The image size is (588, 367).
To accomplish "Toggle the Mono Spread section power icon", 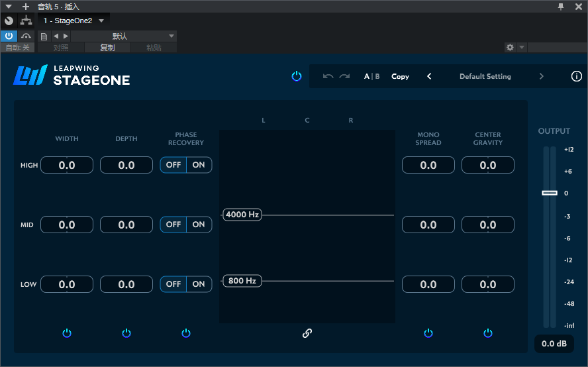I will [428, 333].
